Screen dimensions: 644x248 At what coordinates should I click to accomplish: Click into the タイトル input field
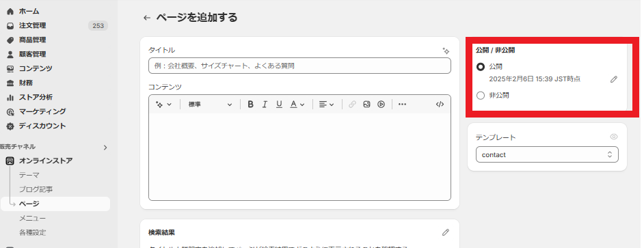coord(299,66)
